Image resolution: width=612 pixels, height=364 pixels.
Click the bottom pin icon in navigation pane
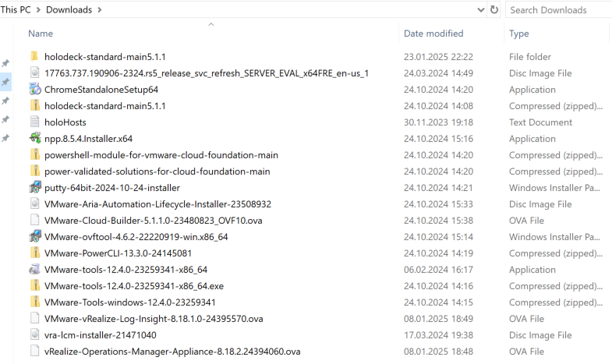point(5,138)
